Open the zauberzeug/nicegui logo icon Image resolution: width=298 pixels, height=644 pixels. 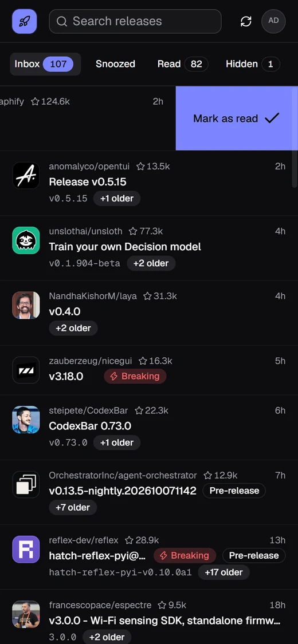pos(26,370)
